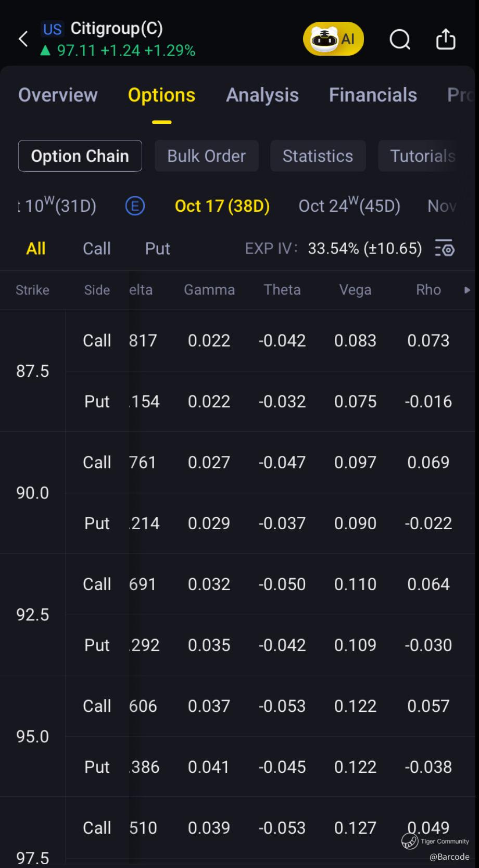The width and height of the screenshot is (479, 868).
Task: Filter to show only Call options
Action: click(97, 249)
